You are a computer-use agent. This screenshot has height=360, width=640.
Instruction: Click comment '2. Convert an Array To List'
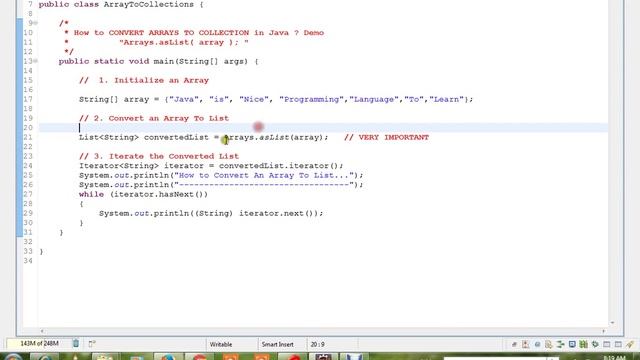point(161,118)
